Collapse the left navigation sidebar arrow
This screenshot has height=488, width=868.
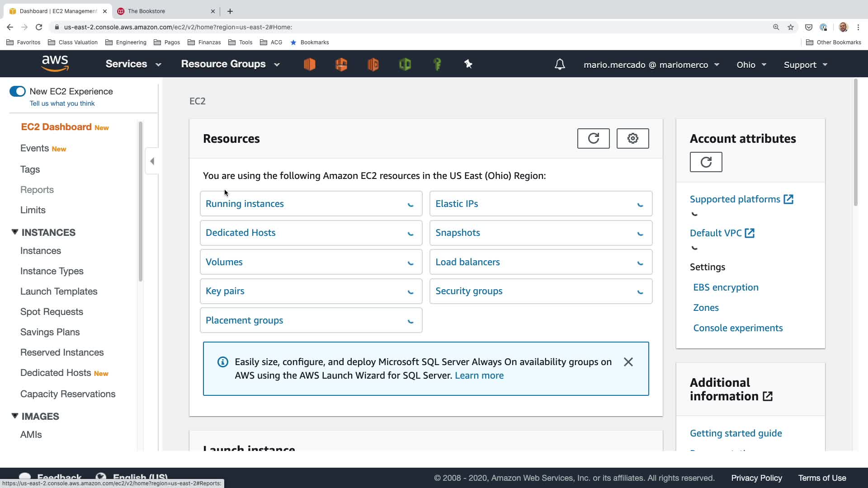(152, 161)
